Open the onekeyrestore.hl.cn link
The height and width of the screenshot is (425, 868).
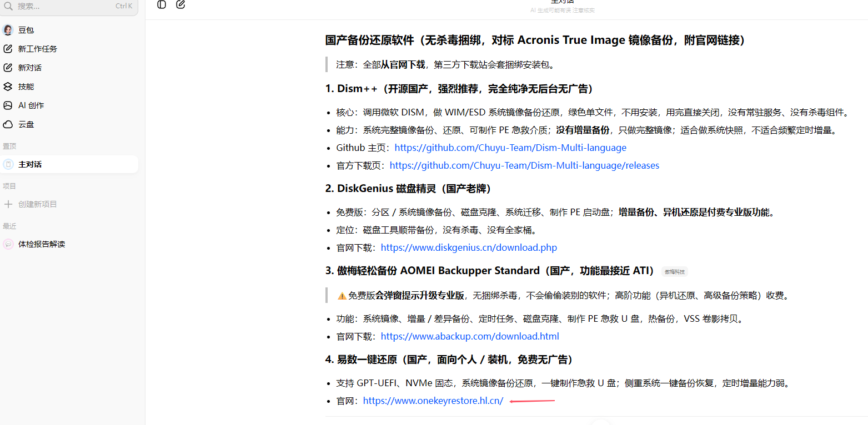[x=433, y=401]
